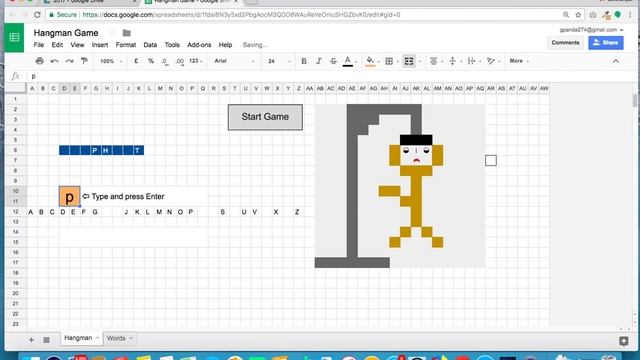Open account menu gpanda274@gmail.com
This screenshot has width=640, height=360.
[591, 30]
